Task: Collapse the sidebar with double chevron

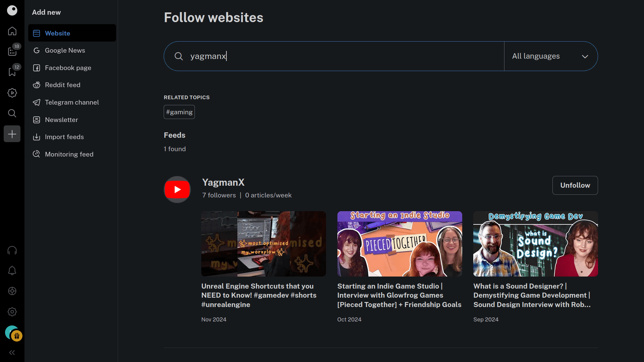Action: (x=12, y=353)
